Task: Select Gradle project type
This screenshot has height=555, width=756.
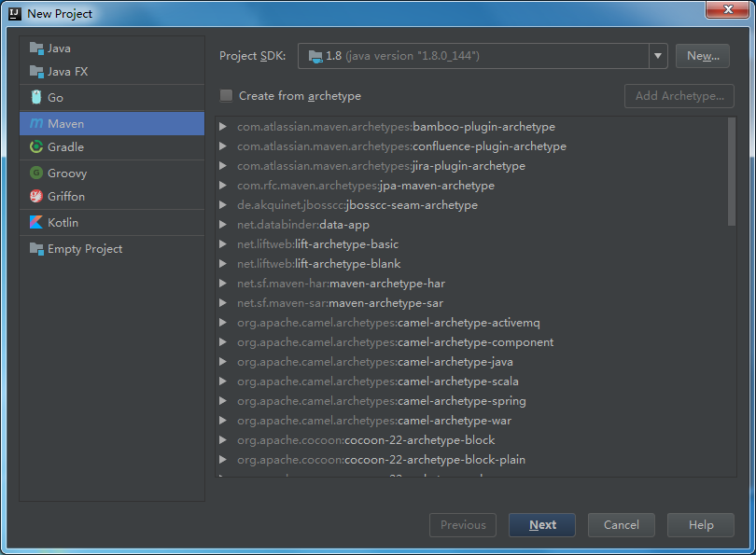Action: [x=112, y=147]
